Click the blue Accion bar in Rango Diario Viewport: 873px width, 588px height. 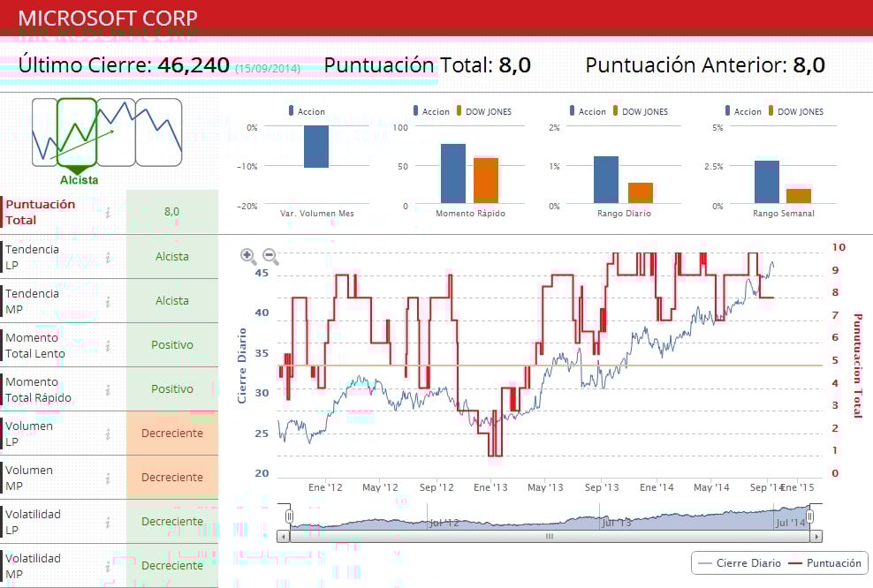[606, 180]
